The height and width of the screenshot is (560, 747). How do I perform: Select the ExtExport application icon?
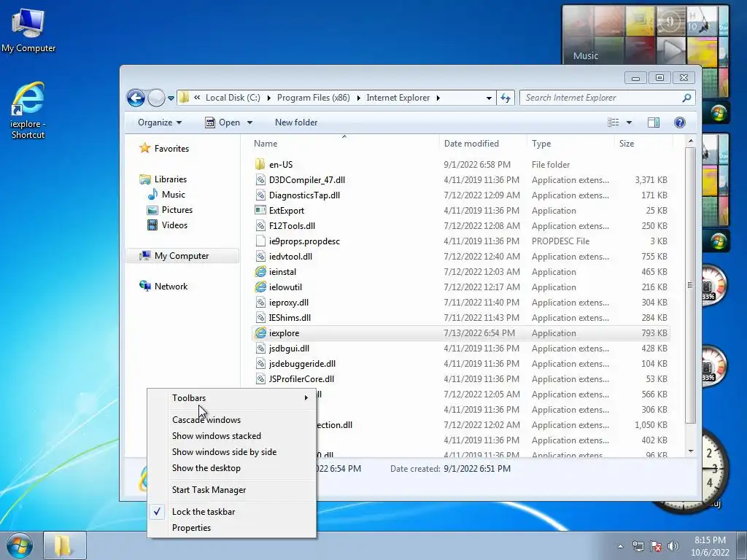260,211
